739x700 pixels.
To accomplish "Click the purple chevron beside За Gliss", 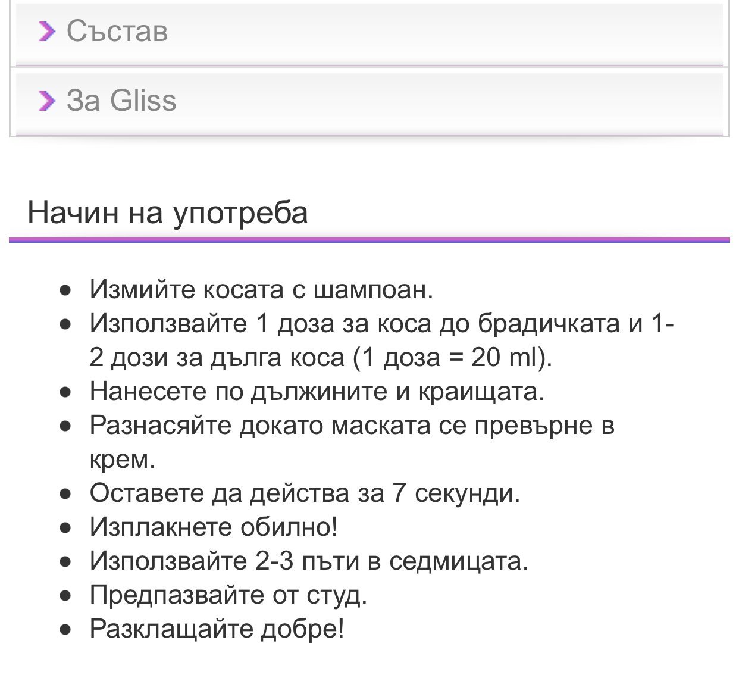I will [46, 101].
